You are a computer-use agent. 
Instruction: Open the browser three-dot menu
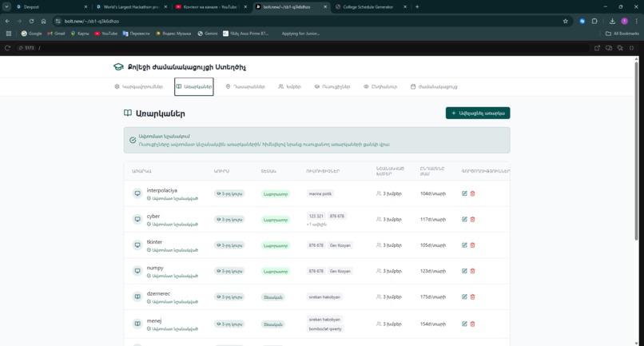[637, 21]
